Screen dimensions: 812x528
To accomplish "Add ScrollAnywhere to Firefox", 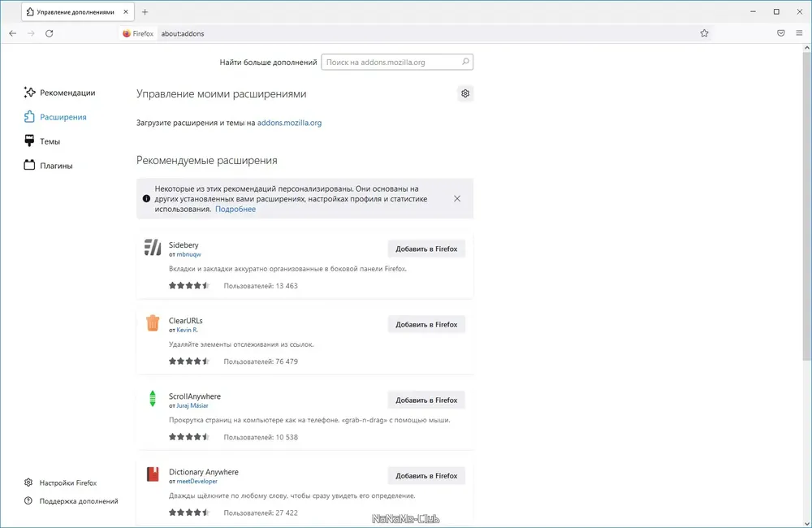I will (x=426, y=400).
